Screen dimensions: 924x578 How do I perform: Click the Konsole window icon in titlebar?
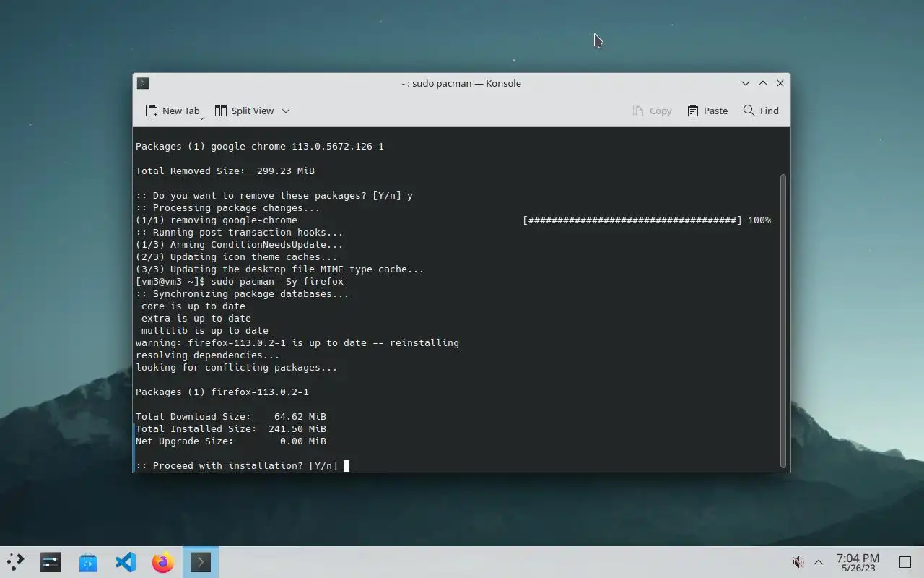click(143, 83)
